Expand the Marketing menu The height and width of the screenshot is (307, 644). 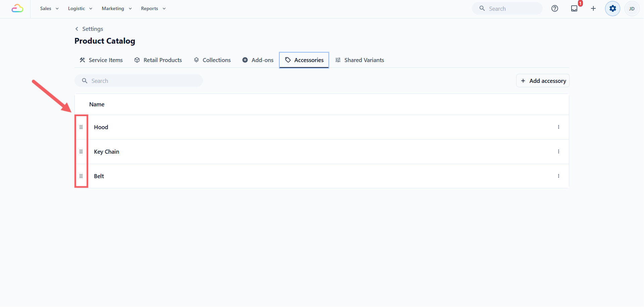(117, 8)
